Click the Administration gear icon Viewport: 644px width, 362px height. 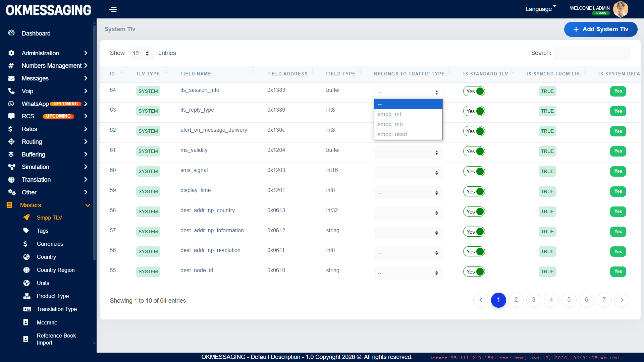[11, 53]
